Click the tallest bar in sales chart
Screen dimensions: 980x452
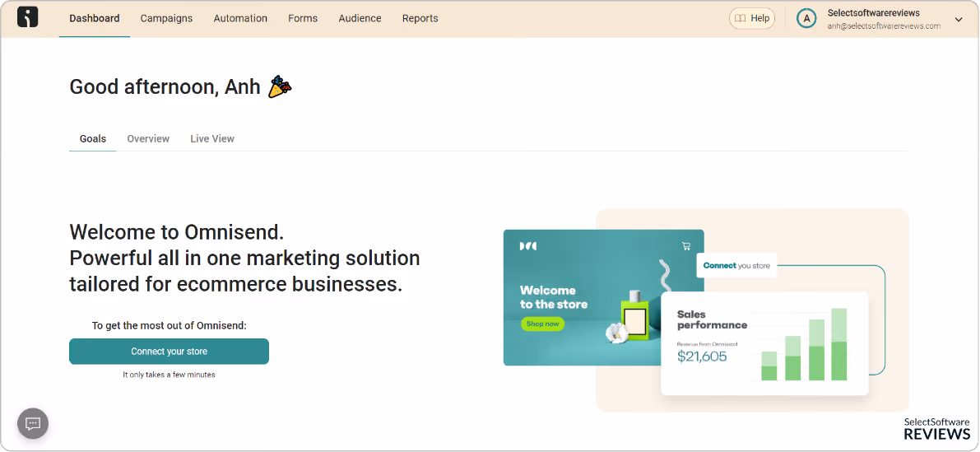[838, 344]
